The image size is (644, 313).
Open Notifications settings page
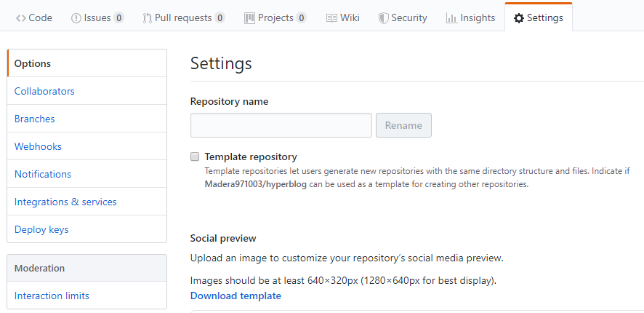point(43,174)
